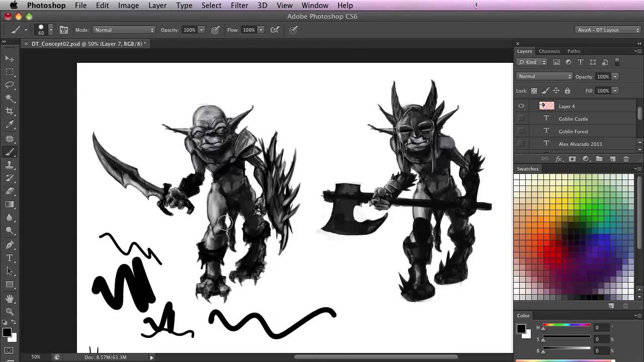The image size is (644, 362).
Task: Open the Layer menu
Action: pyautogui.click(x=157, y=6)
